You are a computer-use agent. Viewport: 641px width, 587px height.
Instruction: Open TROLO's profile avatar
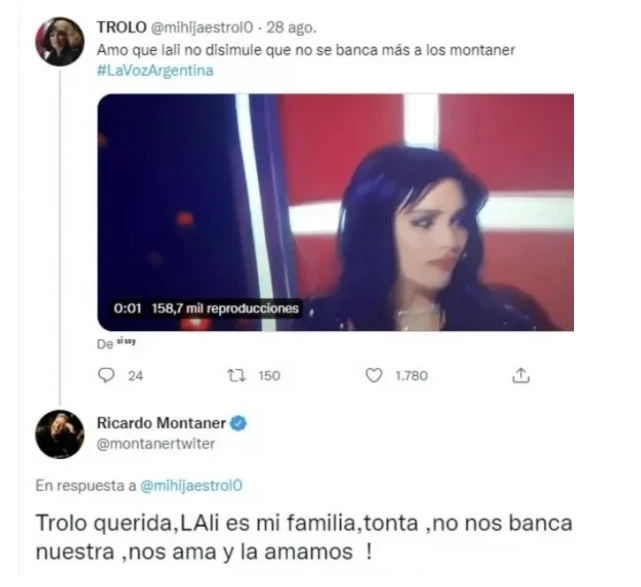tap(60, 41)
